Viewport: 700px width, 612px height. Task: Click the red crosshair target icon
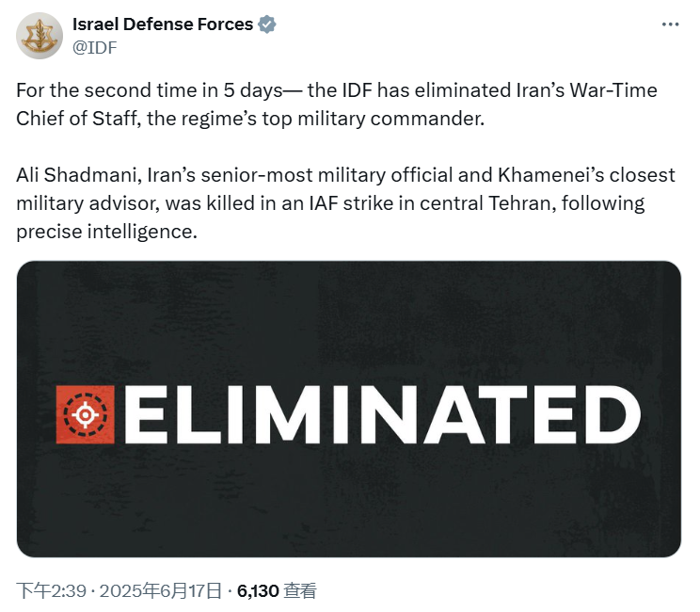[84, 413]
